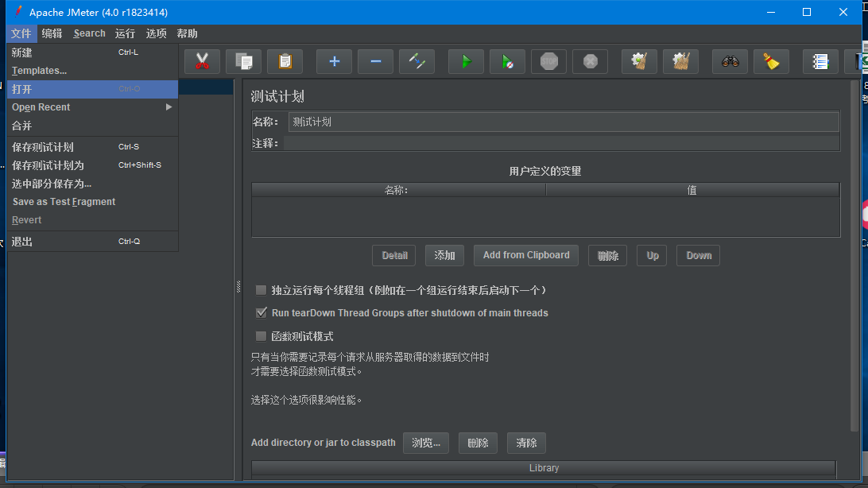Click the Cut scissors toolbar icon
The height and width of the screenshot is (488, 868).
(x=202, y=61)
